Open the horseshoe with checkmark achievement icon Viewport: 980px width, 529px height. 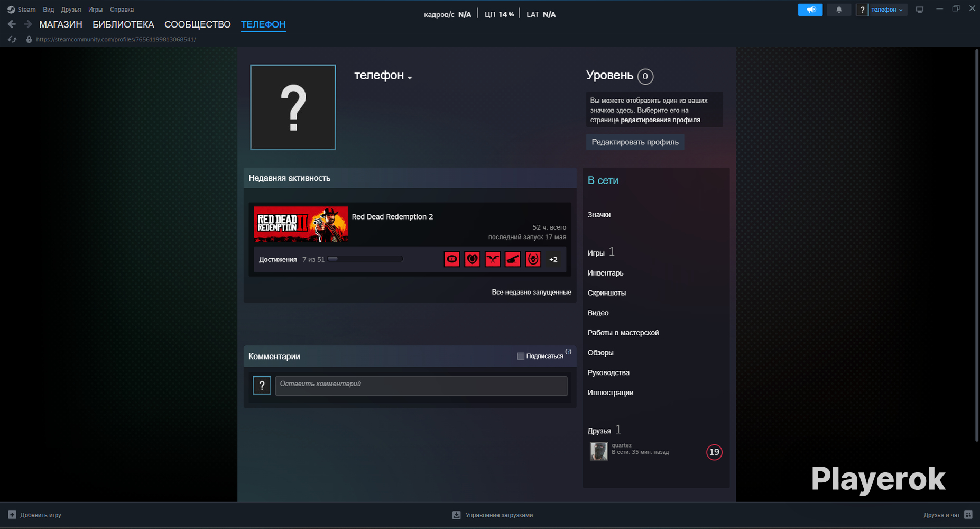(533, 259)
